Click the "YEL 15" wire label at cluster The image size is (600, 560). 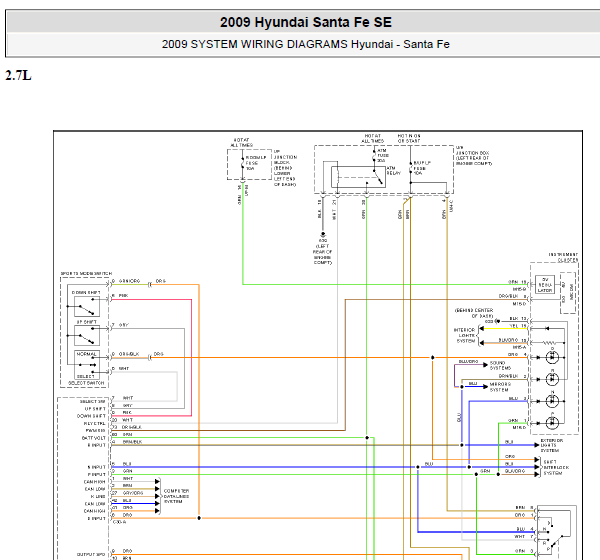pos(518,326)
